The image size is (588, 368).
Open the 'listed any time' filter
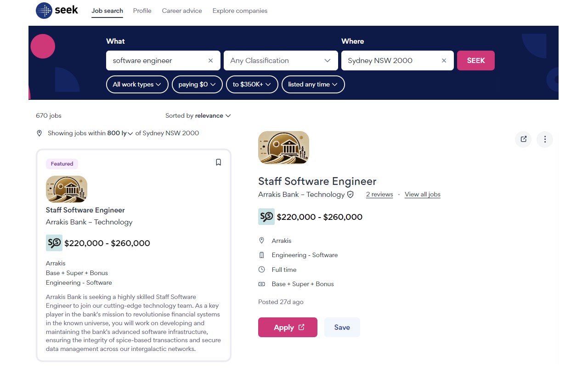[x=313, y=85]
